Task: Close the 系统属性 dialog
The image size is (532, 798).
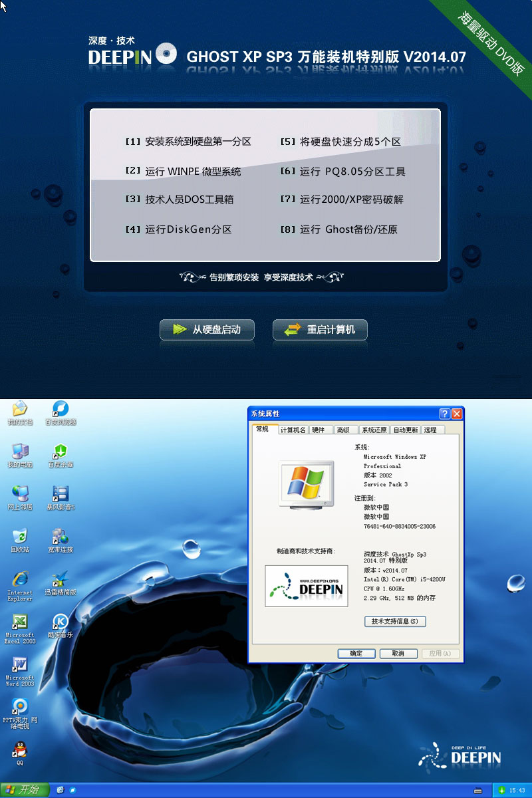Action: pyautogui.click(x=457, y=414)
